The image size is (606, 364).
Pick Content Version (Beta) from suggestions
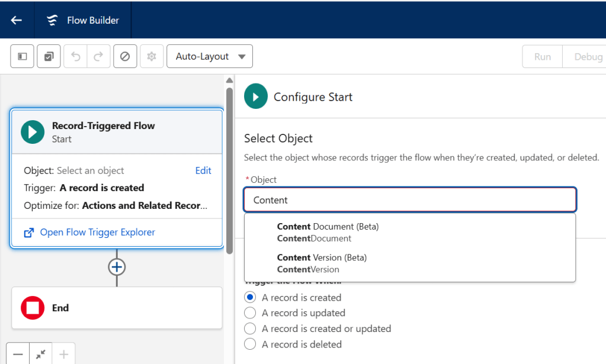pos(322,263)
